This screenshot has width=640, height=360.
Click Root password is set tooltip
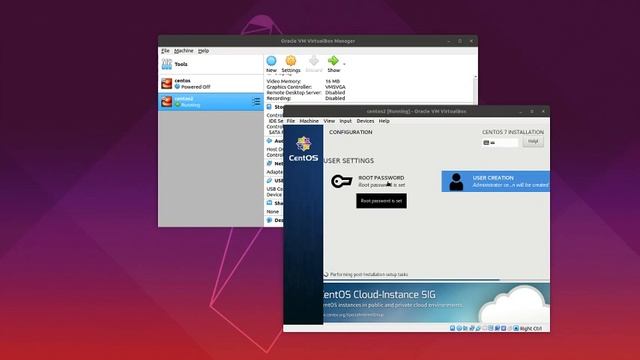381,201
